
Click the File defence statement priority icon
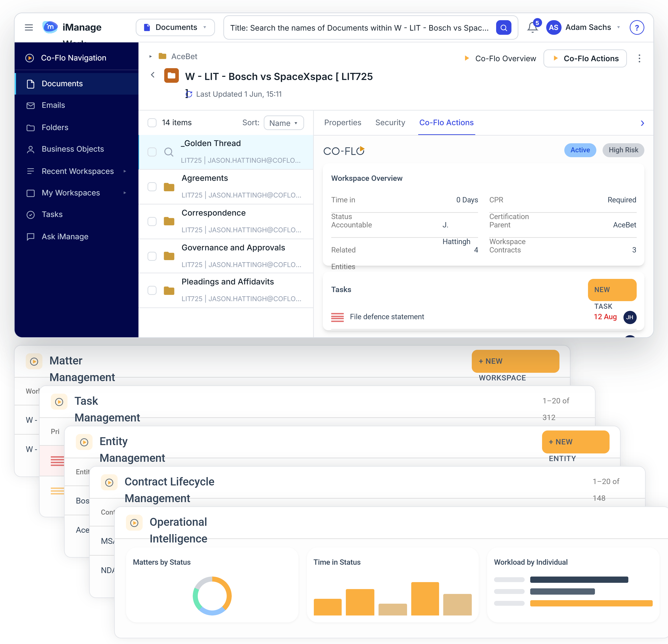pyautogui.click(x=337, y=317)
